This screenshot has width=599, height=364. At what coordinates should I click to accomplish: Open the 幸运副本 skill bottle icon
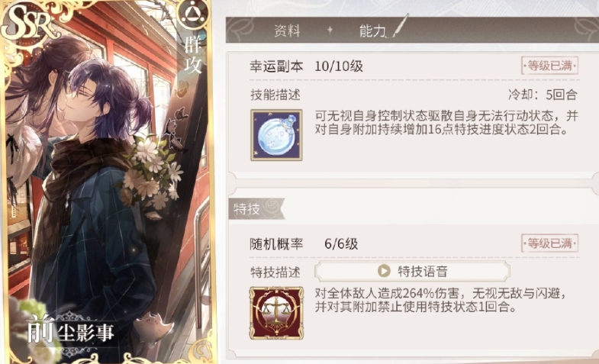(x=276, y=135)
